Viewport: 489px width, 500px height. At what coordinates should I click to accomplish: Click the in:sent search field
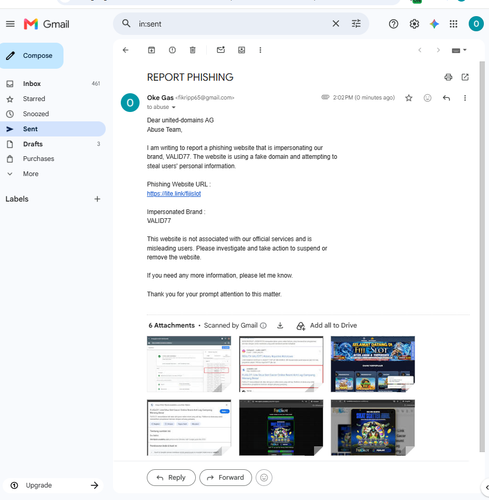click(232, 24)
